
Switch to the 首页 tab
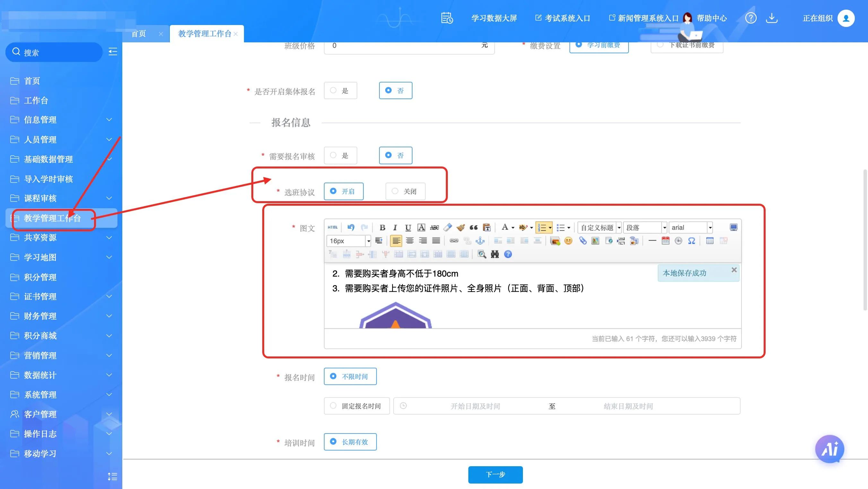(x=138, y=34)
